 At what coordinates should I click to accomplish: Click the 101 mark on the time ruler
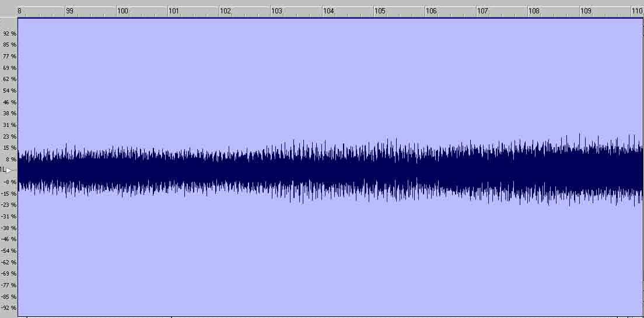[x=174, y=11]
